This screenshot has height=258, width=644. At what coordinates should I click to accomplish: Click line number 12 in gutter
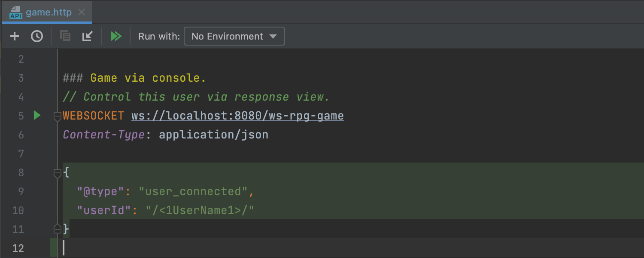(x=18, y=248)
